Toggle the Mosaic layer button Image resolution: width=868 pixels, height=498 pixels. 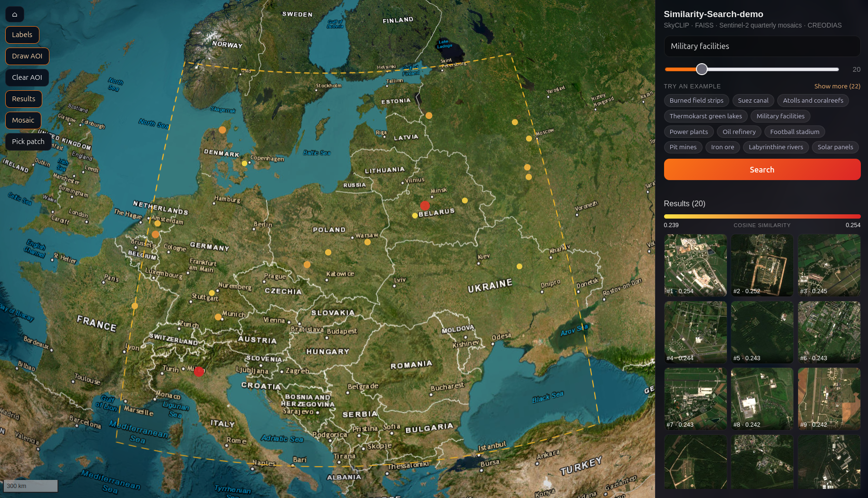(x=23, y=120)
